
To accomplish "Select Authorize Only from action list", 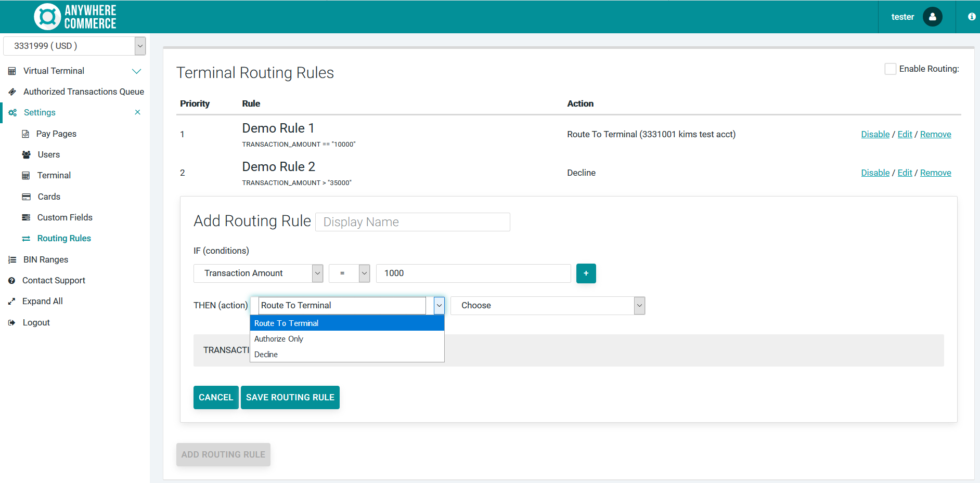I will (x=279, y=339).
